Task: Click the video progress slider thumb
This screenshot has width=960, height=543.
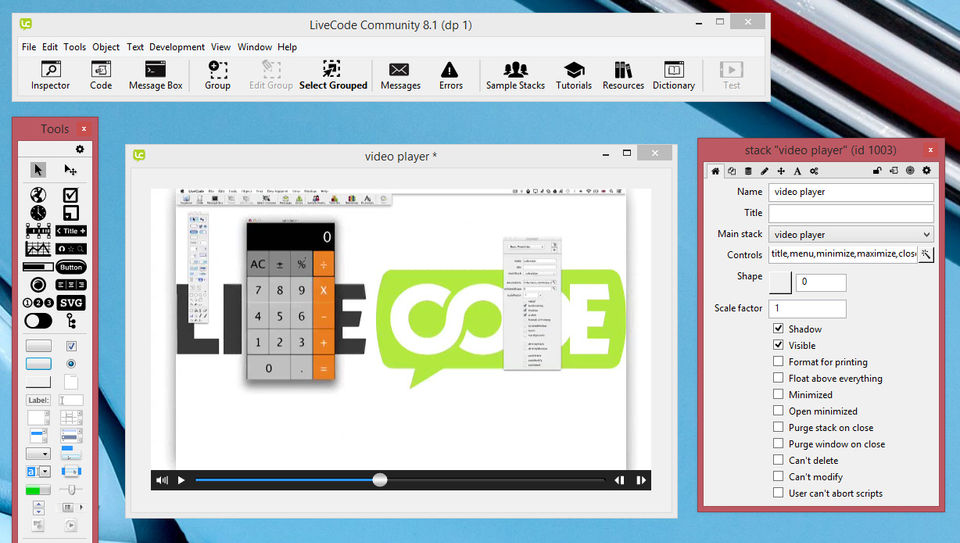Action: coord(380,480)
